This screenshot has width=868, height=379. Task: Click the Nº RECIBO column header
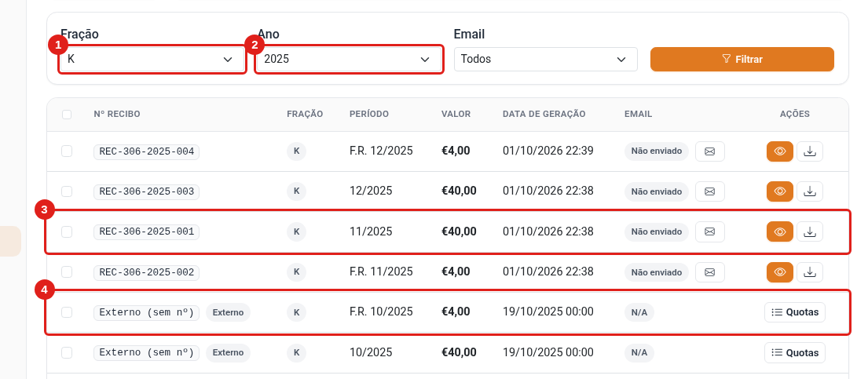click(117, 114)
